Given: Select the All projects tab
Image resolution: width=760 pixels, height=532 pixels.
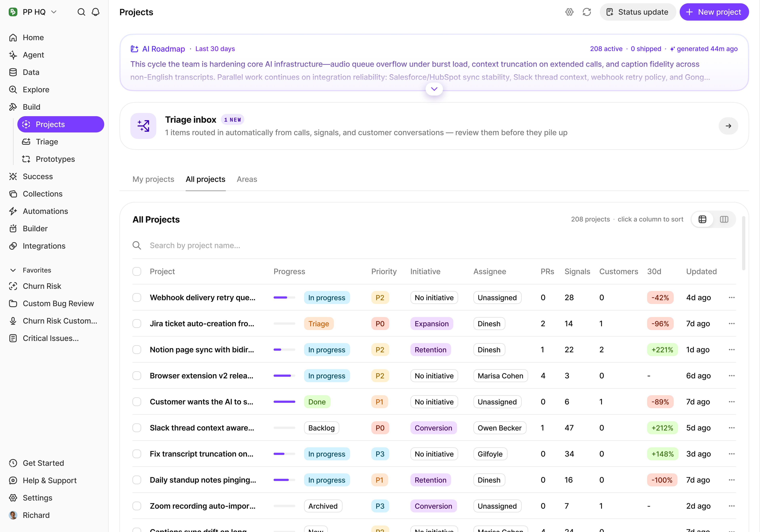Looking at the screenshot, I should pos(206,179).
